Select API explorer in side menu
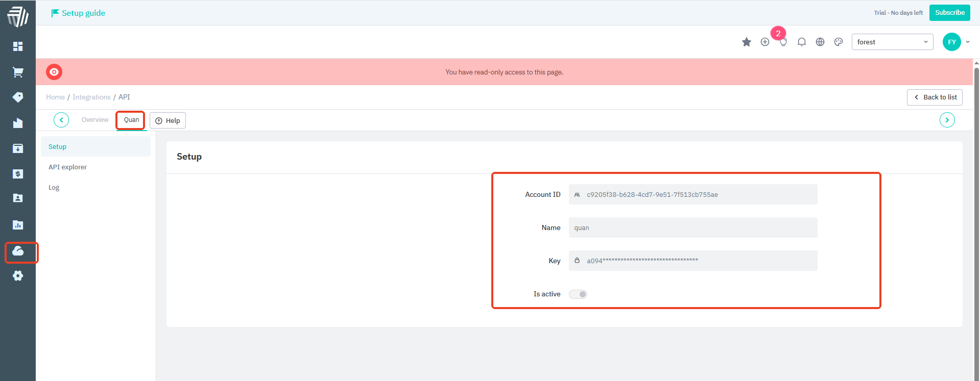The image size is (980, 381). 67,167
